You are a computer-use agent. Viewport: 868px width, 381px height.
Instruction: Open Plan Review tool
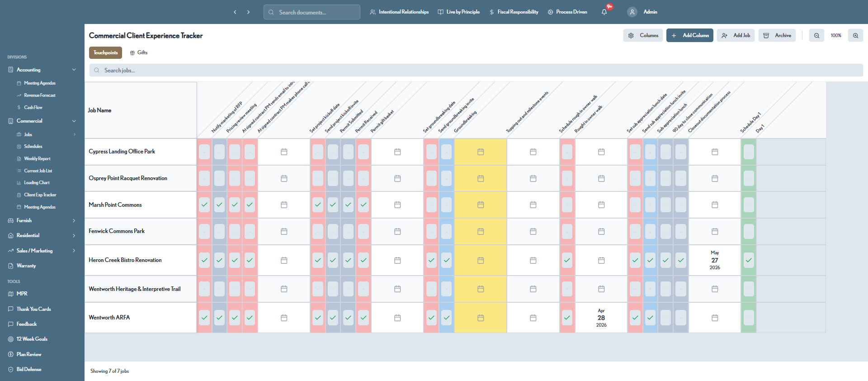click(28, 355)
